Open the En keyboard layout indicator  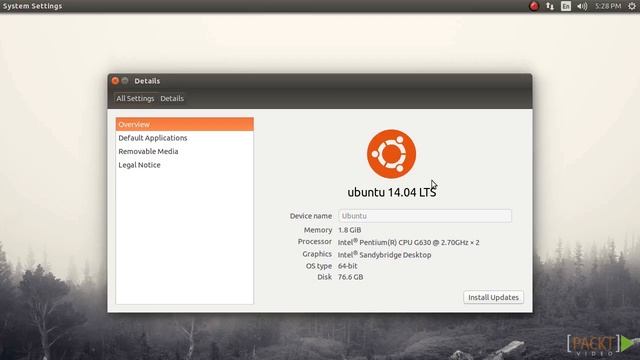click(566, 6)
